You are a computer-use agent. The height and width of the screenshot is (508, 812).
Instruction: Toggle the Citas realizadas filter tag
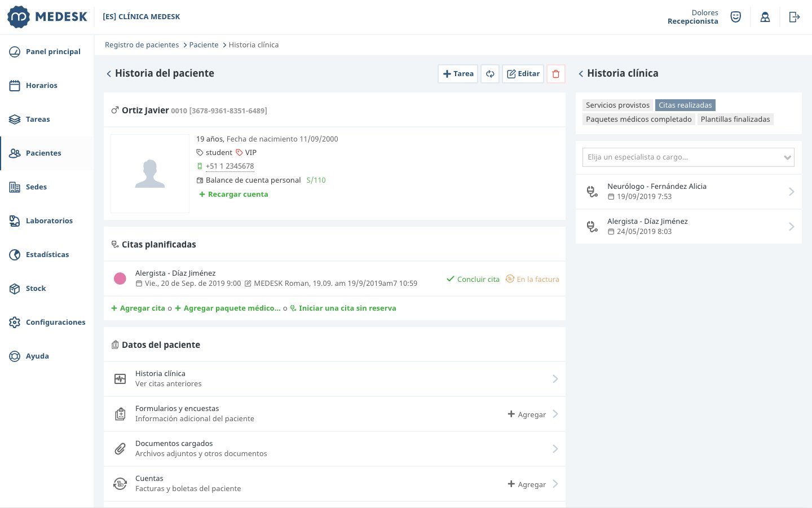[x=685, y=105]
